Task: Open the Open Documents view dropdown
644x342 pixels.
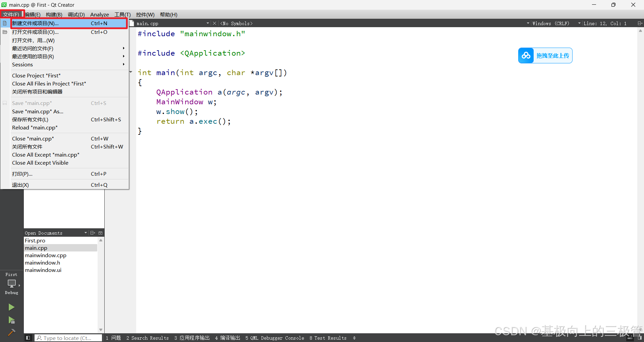Action: tap(86, 233)
